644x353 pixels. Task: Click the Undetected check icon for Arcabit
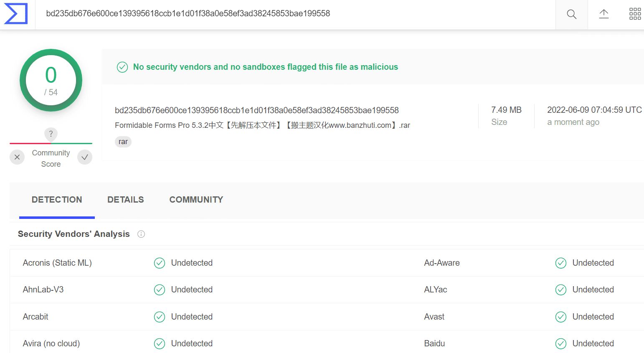click(x=160, y=317)
